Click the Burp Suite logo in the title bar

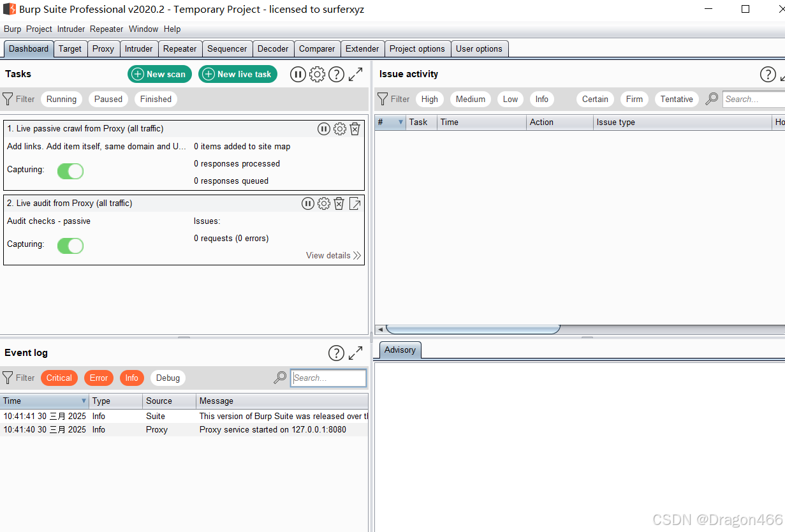pyautogui.click(x=10, y=10)
